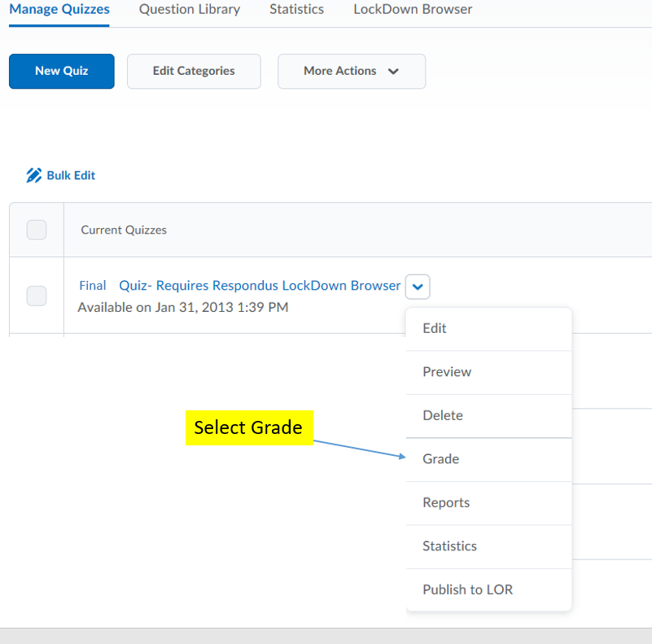652x644 pixels.
Task: Click the Bulk Edit pencil icon
Action: click(x=33, y=175)
